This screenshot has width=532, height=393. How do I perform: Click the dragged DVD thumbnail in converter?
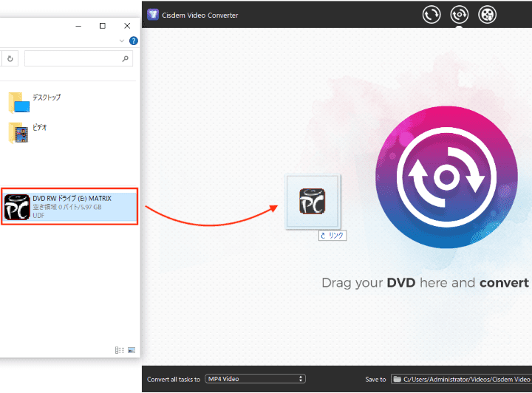tap(312, 202)
